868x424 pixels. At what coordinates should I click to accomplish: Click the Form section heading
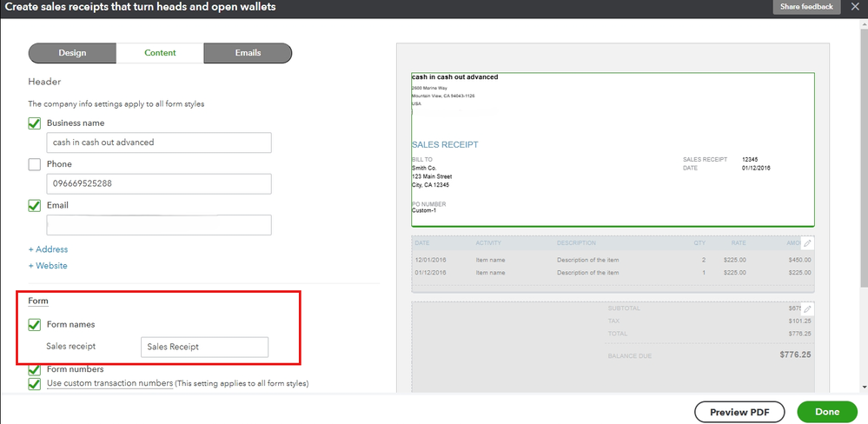pyautogui.click(x=38, y=301)
